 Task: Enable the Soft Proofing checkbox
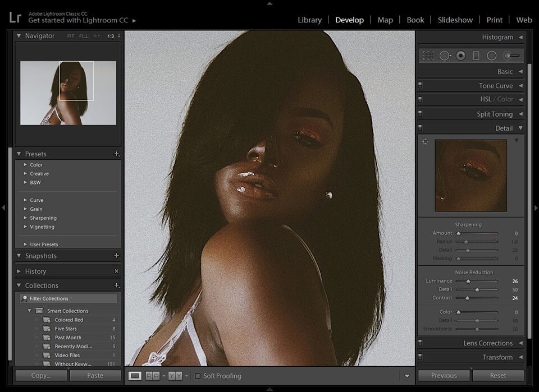point(198,376)
